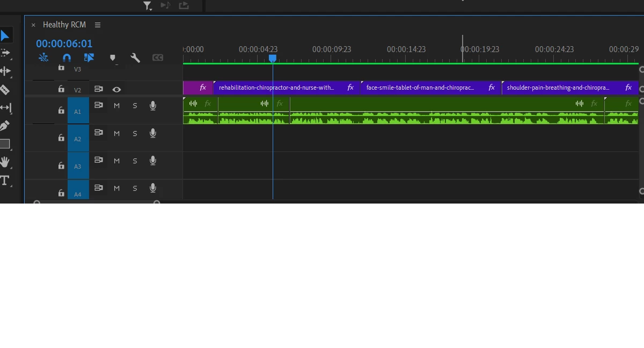Click fx badge on the shoulder-pain-breathing clip
The width and height of the screenshot is (644, 348).
coord(628,88)
